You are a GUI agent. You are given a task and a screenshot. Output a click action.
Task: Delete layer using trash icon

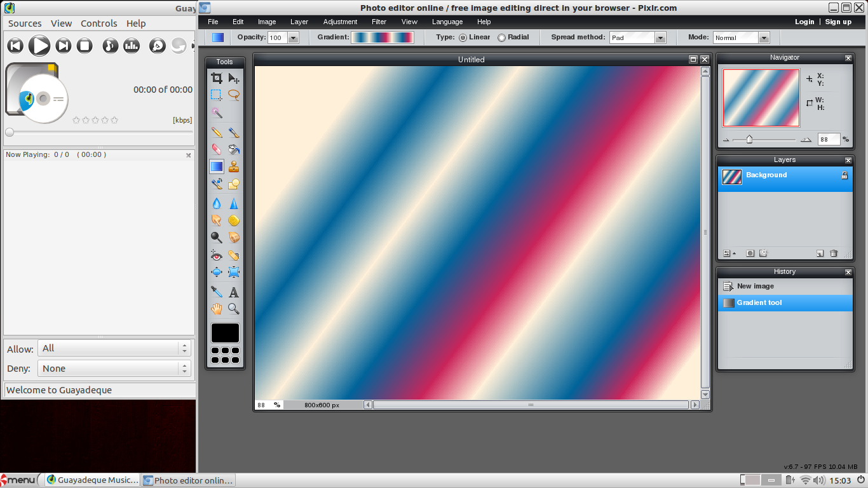click(x=834, y=254)
